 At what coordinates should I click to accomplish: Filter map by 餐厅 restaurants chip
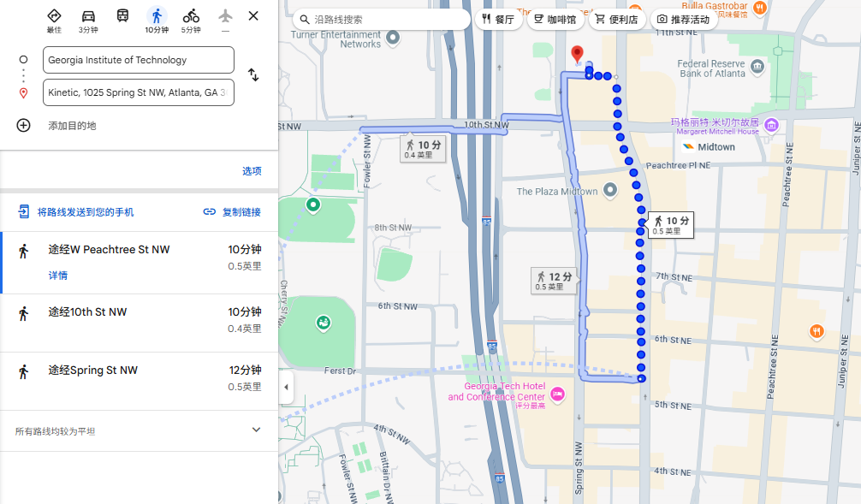498,20
